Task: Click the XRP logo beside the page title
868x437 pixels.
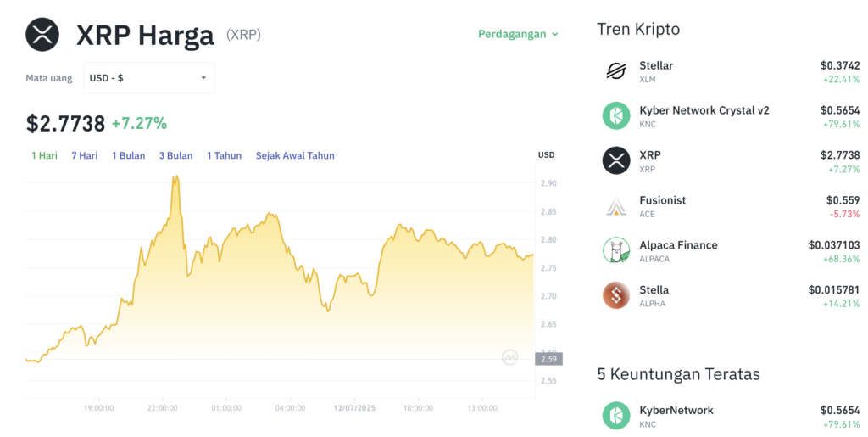Action: [42, 34]
